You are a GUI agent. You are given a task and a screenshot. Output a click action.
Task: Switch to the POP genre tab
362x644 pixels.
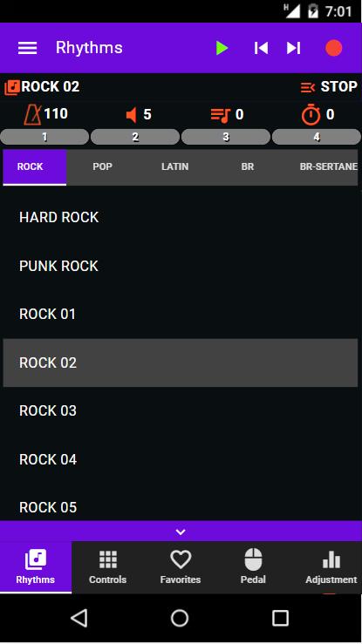[x=102, y=166]
